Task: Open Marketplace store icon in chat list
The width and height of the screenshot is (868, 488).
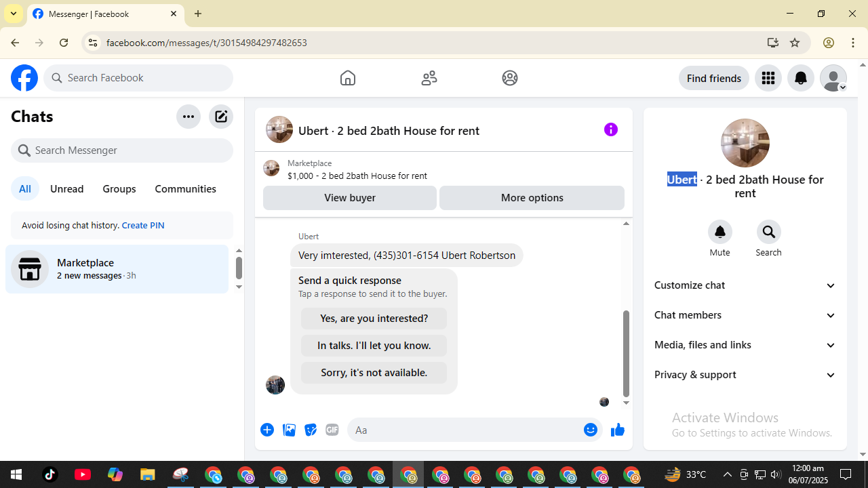Action: coord(30,269)
